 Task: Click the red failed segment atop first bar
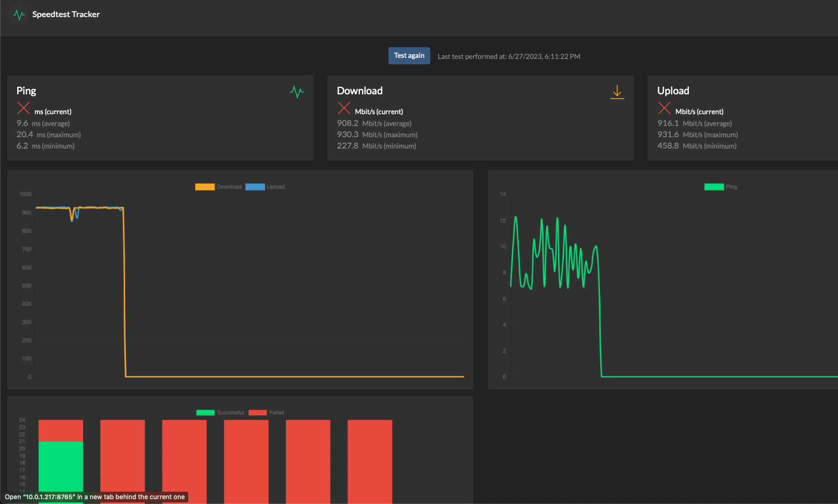point(61,431)
